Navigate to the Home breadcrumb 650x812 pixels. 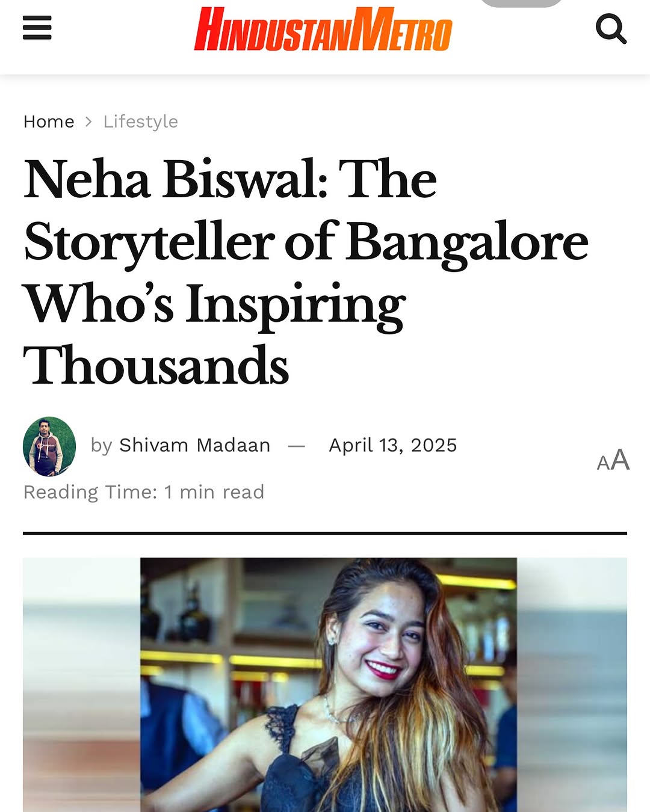tap(49, 121)
